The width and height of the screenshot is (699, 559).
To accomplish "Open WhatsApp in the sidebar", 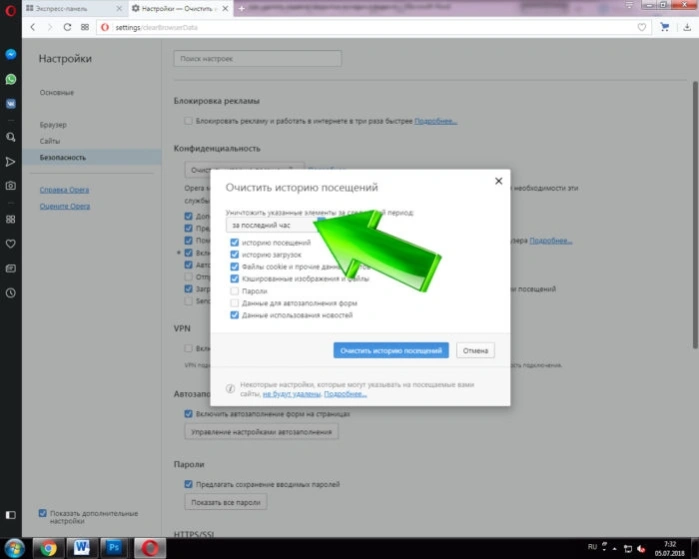I will (11, 79).
